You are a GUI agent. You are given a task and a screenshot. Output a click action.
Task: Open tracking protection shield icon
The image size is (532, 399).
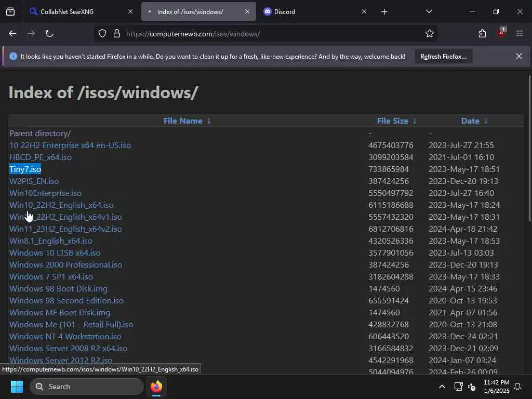pos(102,34)
